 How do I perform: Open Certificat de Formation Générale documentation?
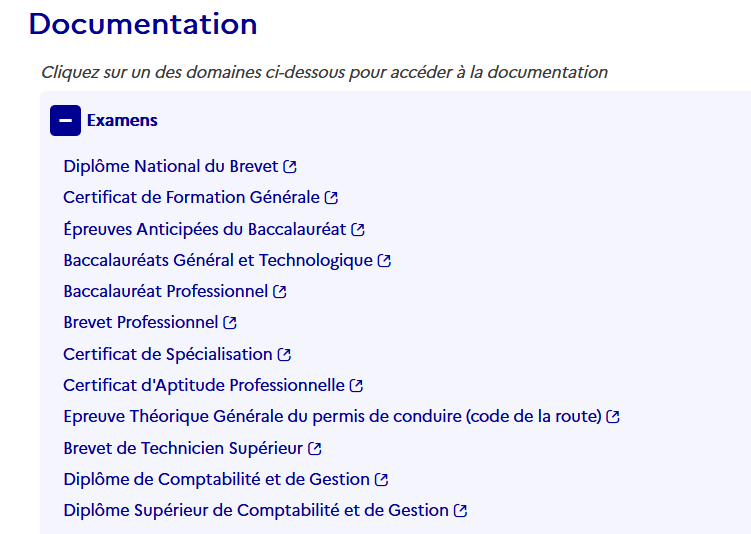click(x=191, y=198)
